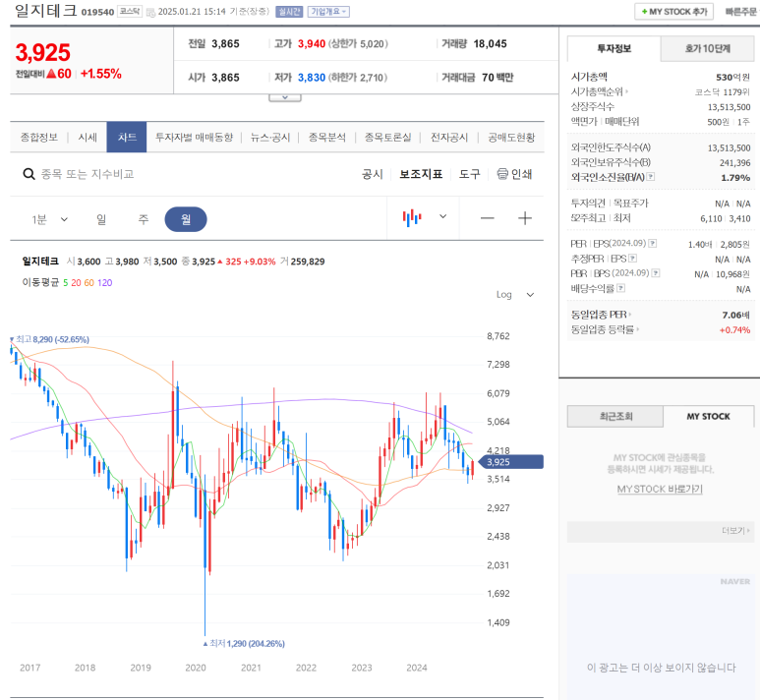Open the 전자공시 tab
This screenshot has width=760, height=700.
click(x=449, y=138)
